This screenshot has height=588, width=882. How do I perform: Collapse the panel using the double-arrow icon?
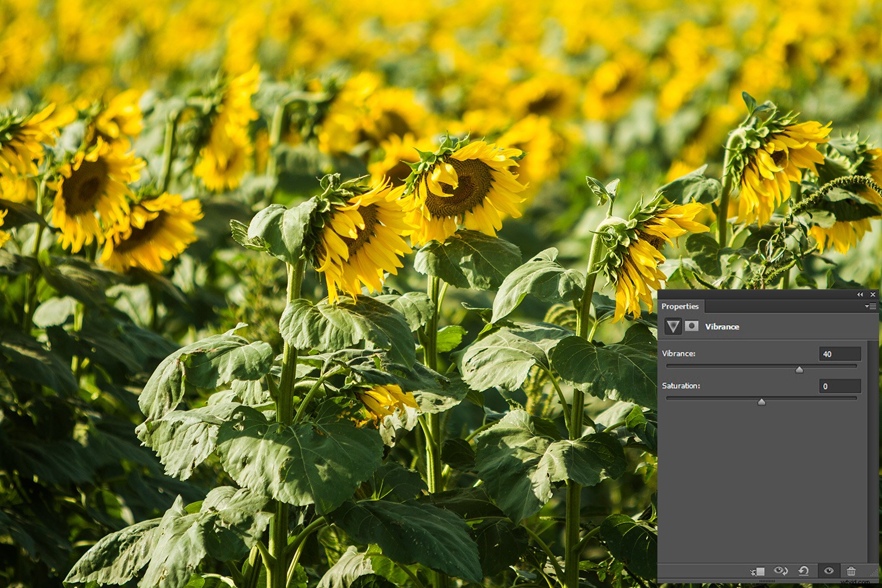(x=860, y=294)
